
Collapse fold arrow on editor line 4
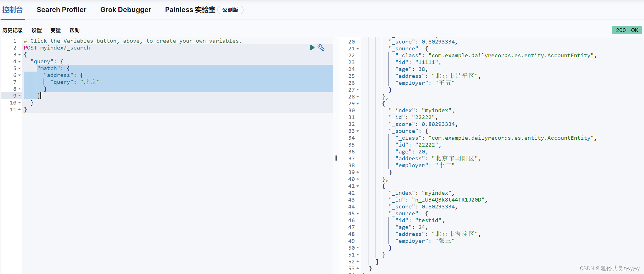(x=19, y=62)
